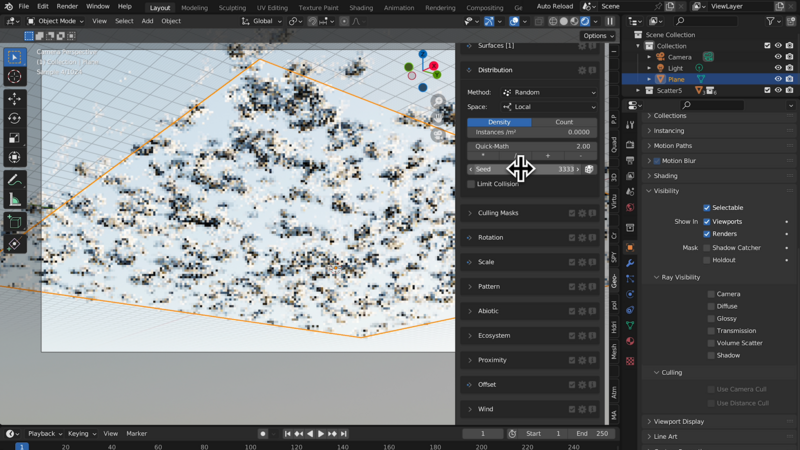Image resolution: width=800 pixels, height=450 pixels.
Task: Select the Scatter5 collection in outliner
Action: 669,90
